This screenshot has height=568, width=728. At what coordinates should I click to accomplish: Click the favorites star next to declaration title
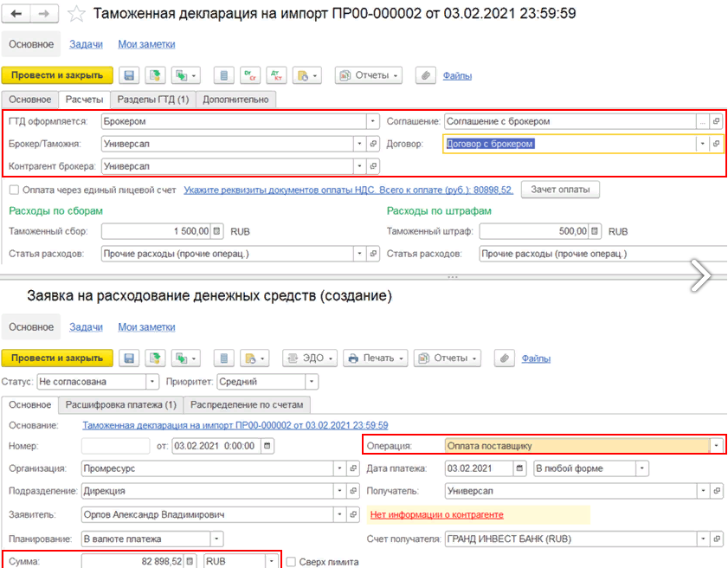tap(77, 14)
